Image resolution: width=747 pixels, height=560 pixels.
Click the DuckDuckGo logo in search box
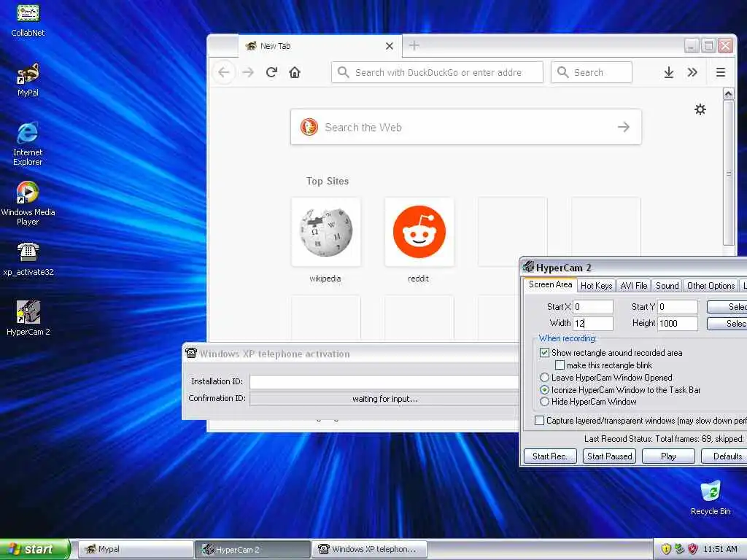coord(309,127)
